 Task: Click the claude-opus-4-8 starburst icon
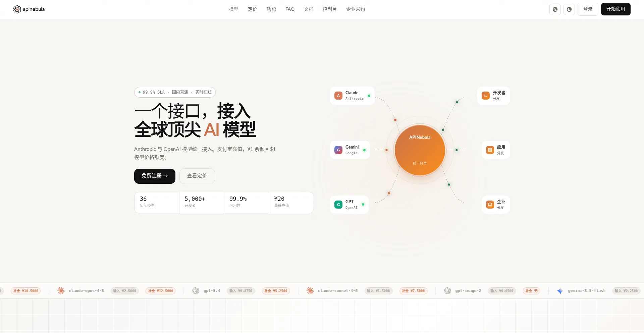(x=61, y=291)
